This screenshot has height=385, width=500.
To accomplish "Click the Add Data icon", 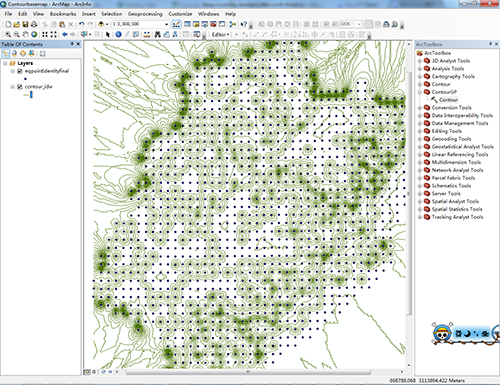I will coord(101,24).
